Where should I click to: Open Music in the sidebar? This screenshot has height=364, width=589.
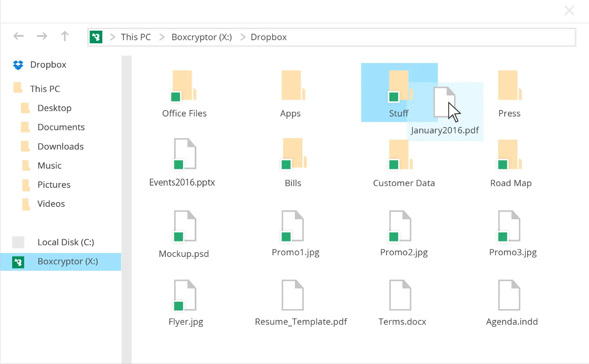click(50, 165)
